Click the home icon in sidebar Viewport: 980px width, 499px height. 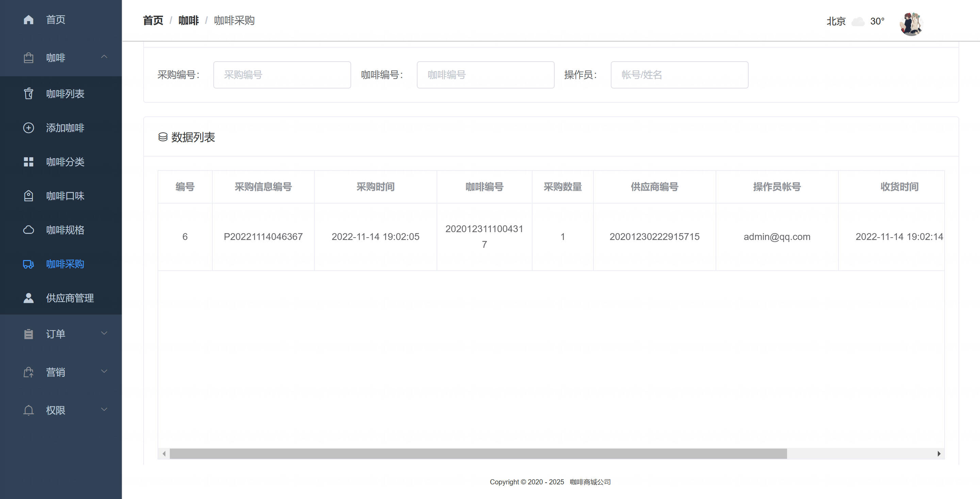tap(29, 19)
